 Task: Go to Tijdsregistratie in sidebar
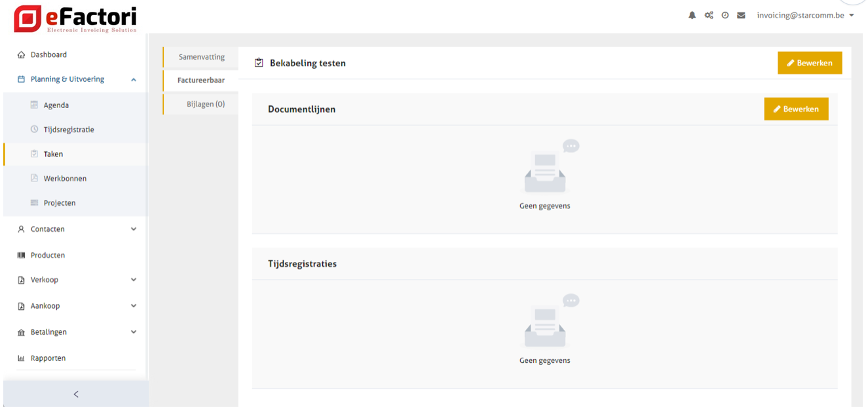tap(69, 130)
